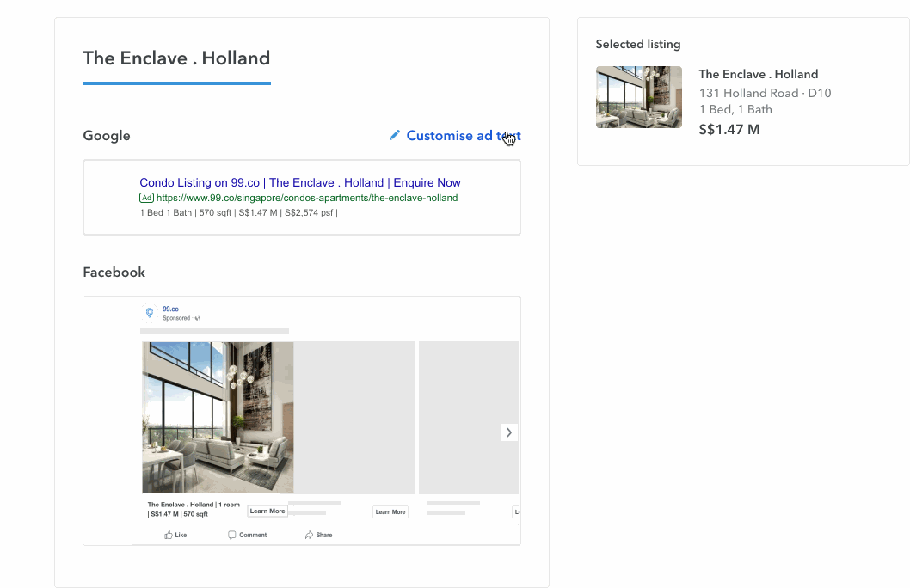Click Learn More on second carousel card
Viewport: 910px width, 588px height.
(x=390, y=512)
